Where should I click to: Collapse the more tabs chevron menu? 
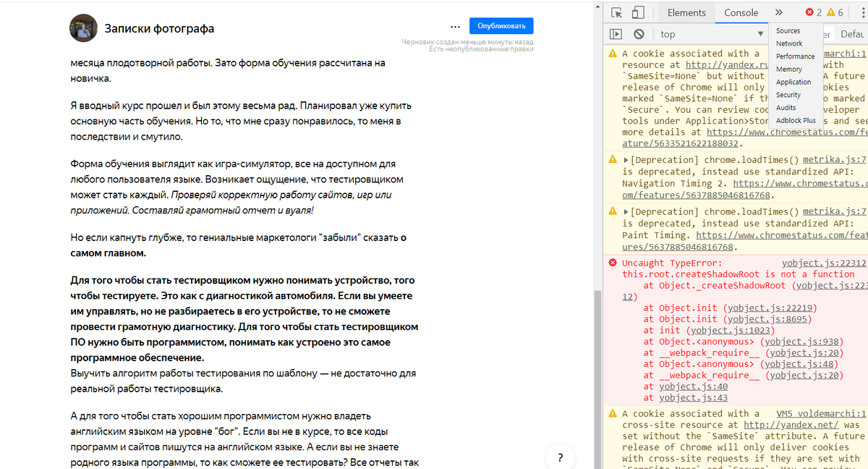(x=778, y=12)
